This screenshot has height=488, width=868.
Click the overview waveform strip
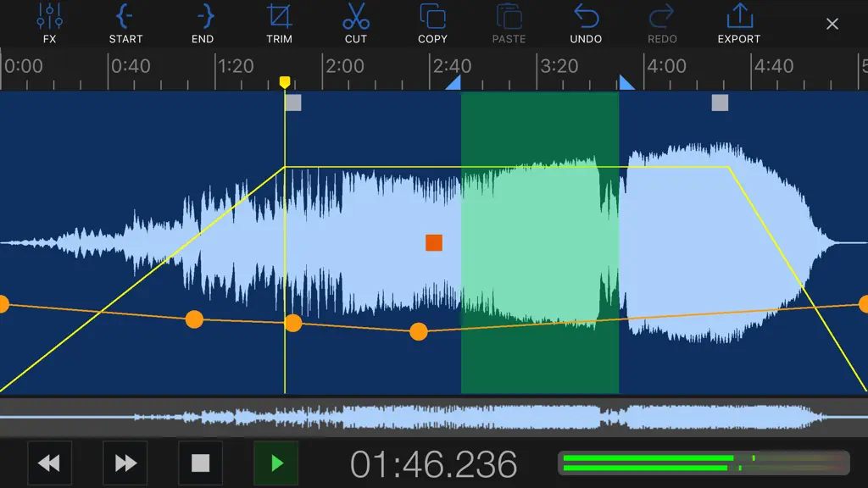coord(434,417)
